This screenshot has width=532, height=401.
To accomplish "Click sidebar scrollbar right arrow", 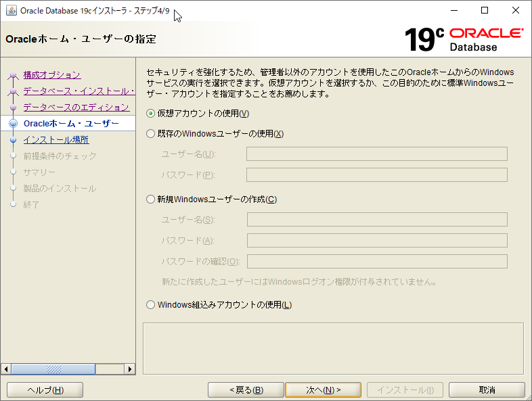I will pyautogui.click(x=129, y=369).
